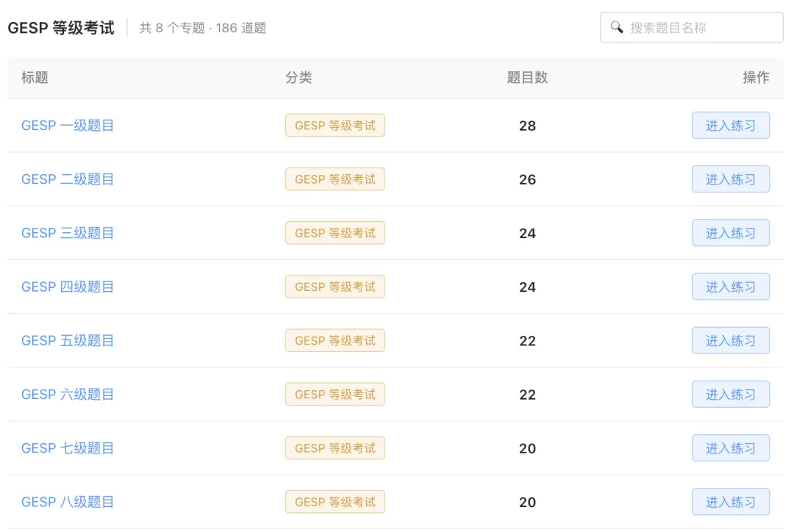Open the GESP 三级题目 link

click(68, 233)
